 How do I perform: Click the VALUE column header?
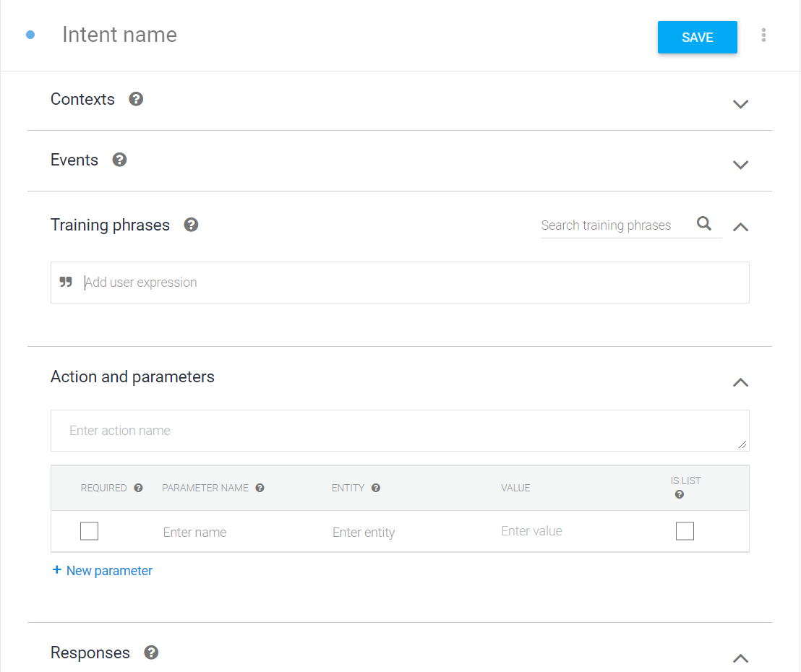click(515, 488)
